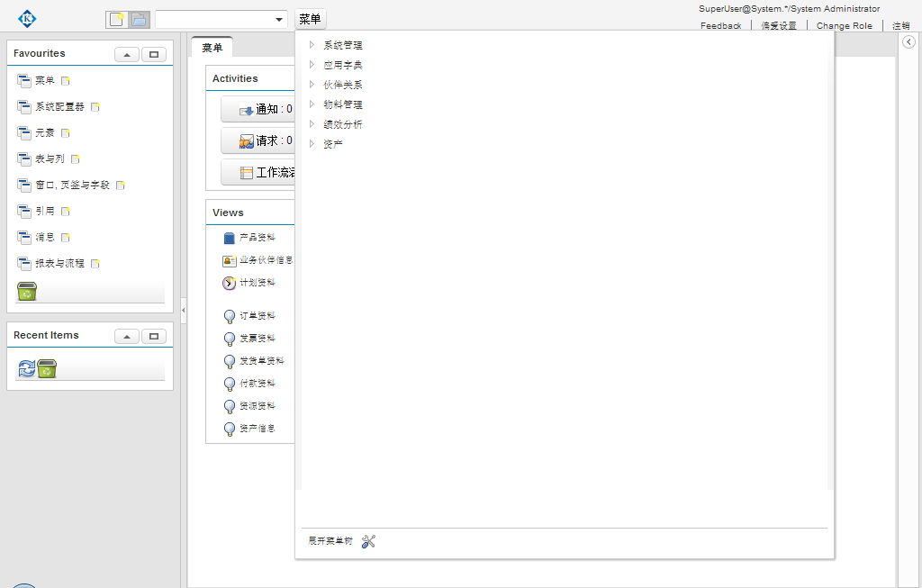Open the 系统配置器 favourite menu entry
The image size is (922, 588).
pos(59,106)
